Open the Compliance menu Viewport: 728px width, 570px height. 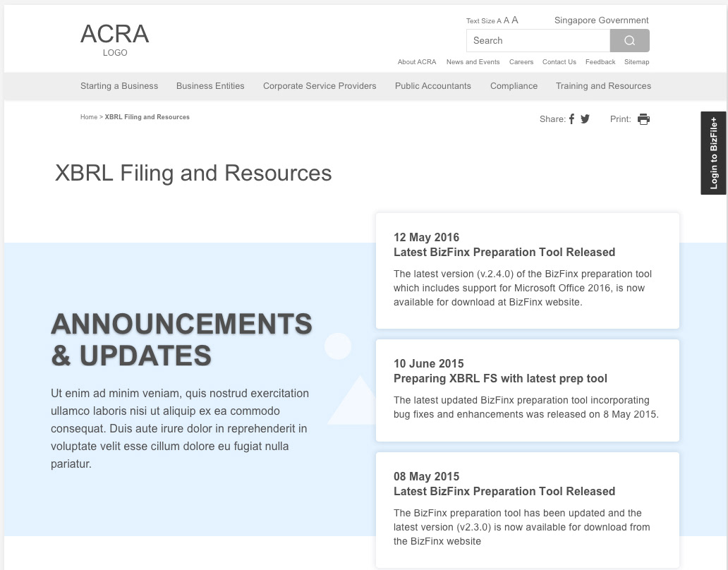[x=514, y=86]
